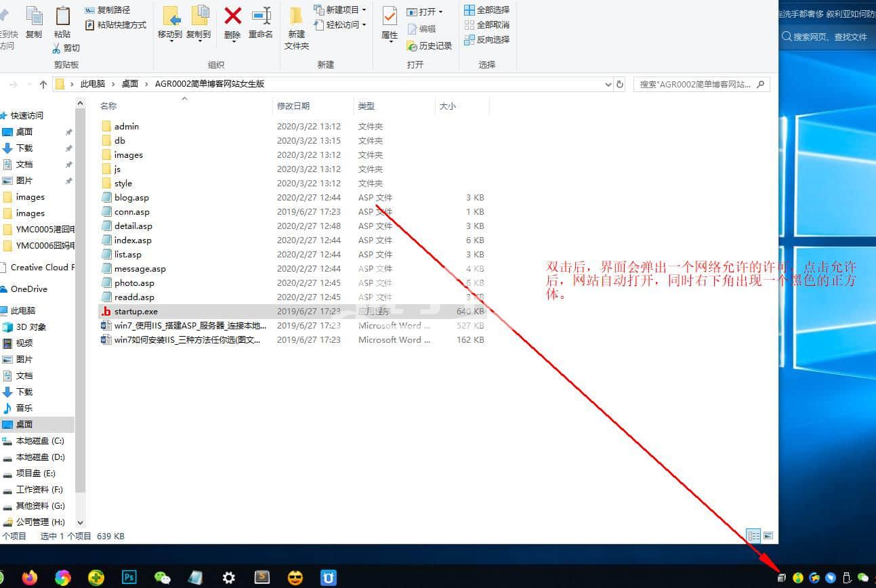The image size is (876, 588).
Task: Launch Firefox from the taskbar
Action: (30, 577)
